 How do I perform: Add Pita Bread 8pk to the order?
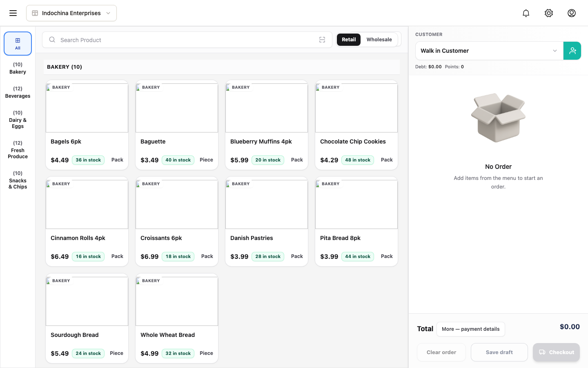[x=356, y=221]
